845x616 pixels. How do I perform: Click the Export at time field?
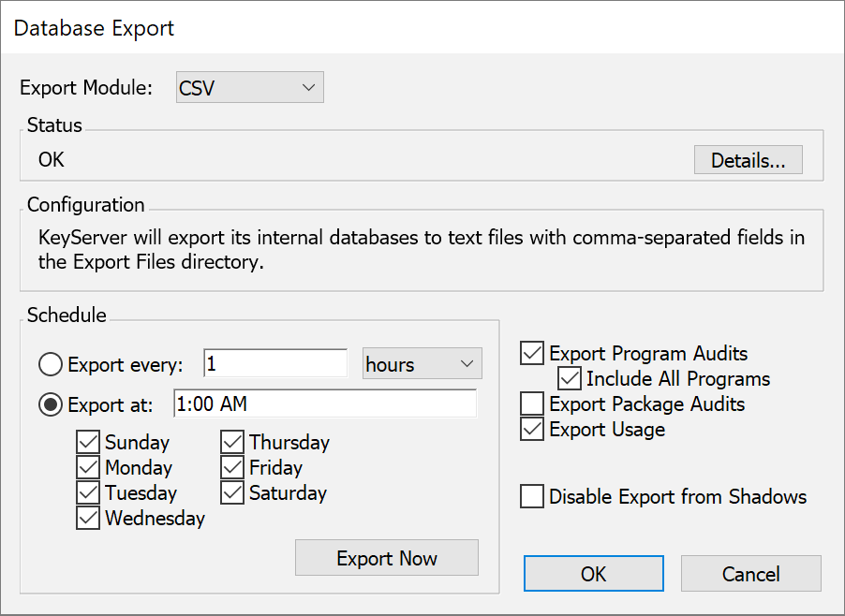point(324,404)
